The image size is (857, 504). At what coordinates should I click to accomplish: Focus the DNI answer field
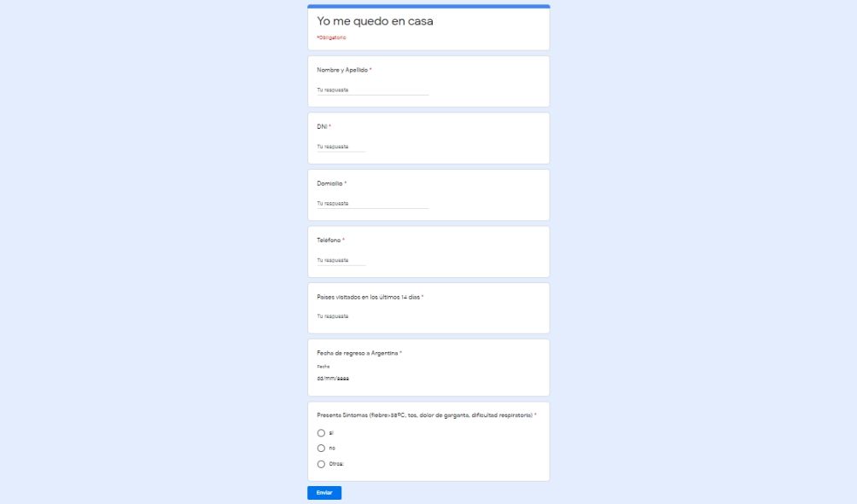point(341,147)
